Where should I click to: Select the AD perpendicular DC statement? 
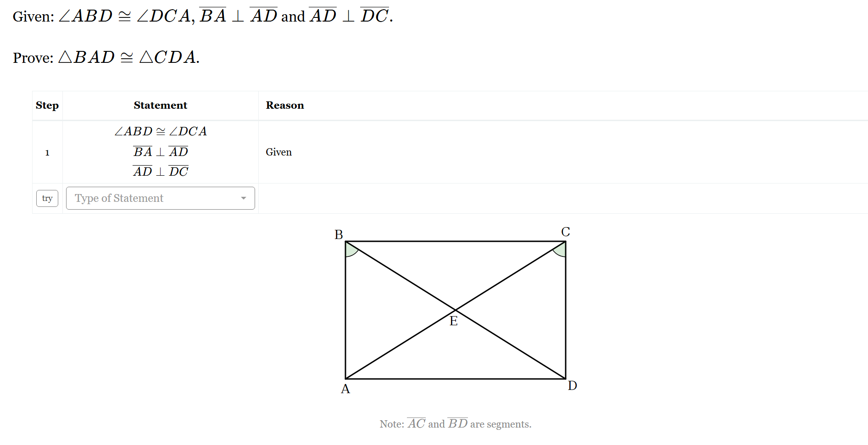(x=160, y=171)
